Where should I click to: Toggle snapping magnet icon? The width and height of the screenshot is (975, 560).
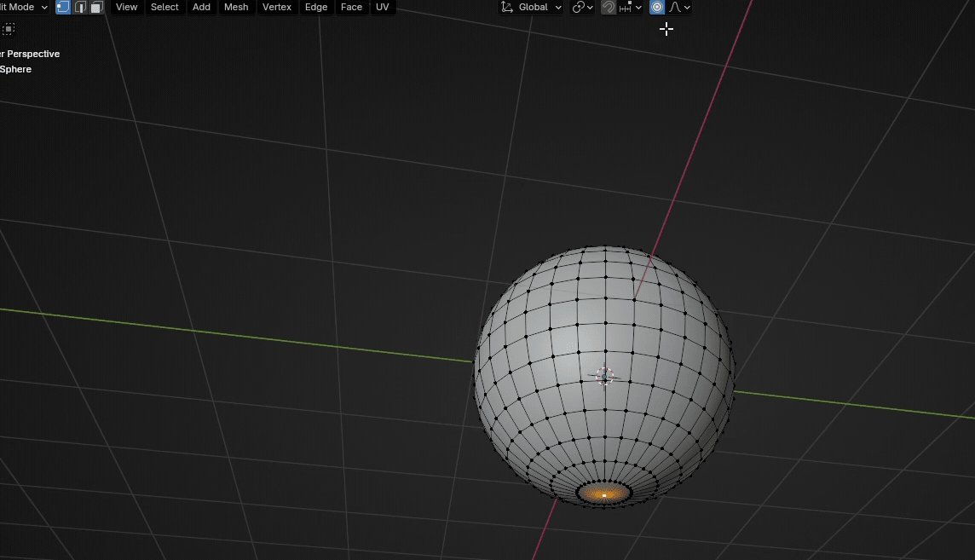(x=608, y=7)
